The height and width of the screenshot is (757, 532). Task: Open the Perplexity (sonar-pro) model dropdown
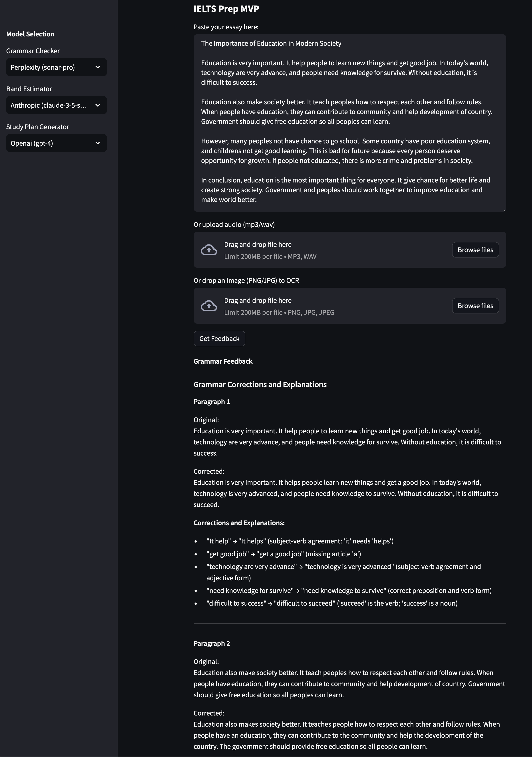(x=50, y=67)
